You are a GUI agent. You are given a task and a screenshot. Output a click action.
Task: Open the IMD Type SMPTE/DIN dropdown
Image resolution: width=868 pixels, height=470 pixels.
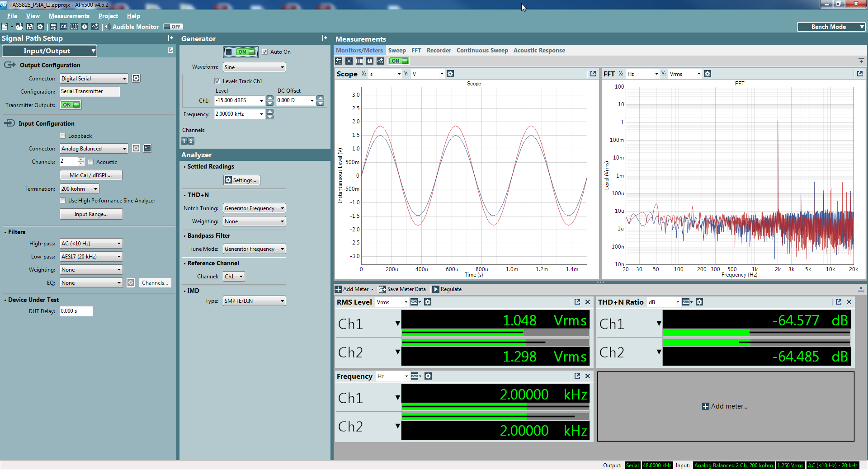pos(255,301)
